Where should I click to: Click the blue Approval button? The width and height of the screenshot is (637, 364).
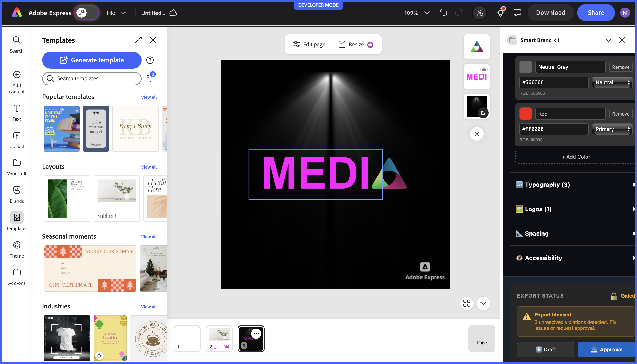(606, 349)
